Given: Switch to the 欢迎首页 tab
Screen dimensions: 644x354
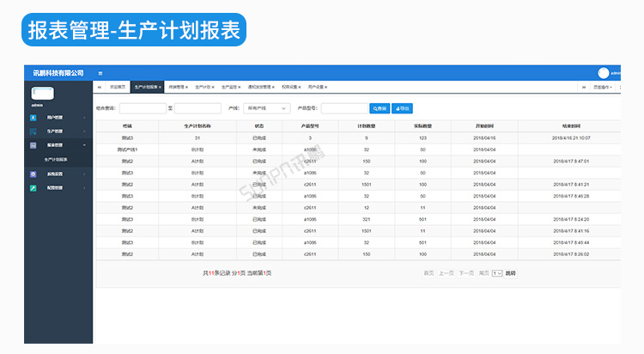Looking at the screenshot, I should click(x=117, y=87).
